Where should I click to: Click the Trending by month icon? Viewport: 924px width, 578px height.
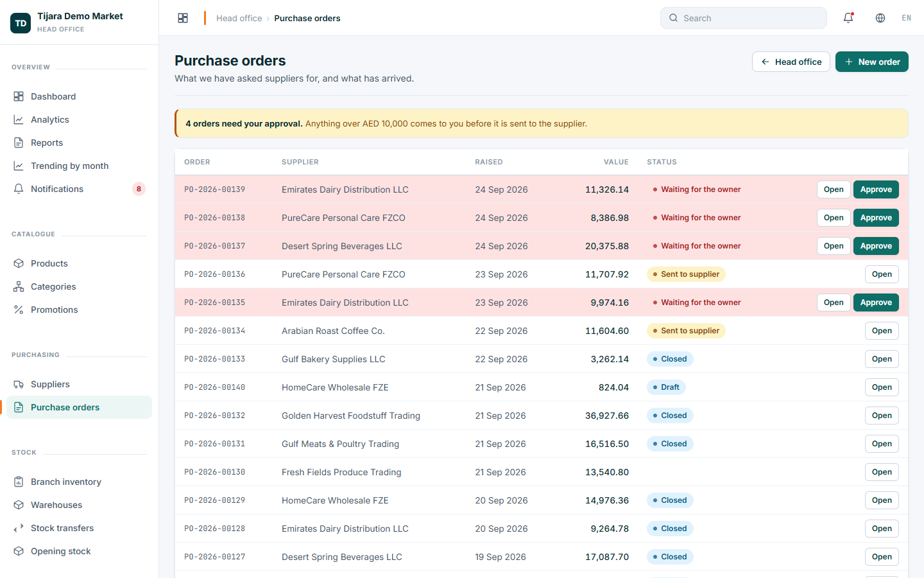click(19, 166)
